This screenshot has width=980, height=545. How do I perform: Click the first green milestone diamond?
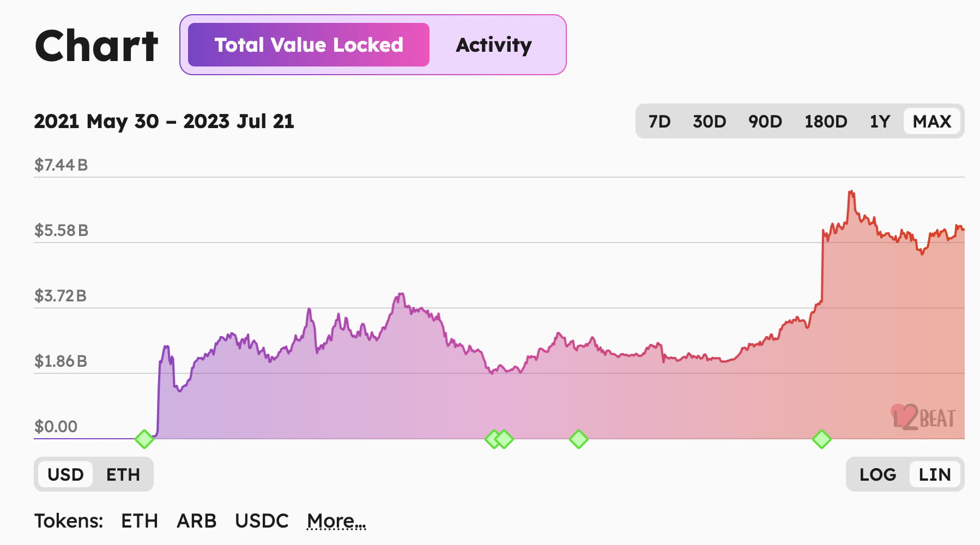tap(144, 439)
